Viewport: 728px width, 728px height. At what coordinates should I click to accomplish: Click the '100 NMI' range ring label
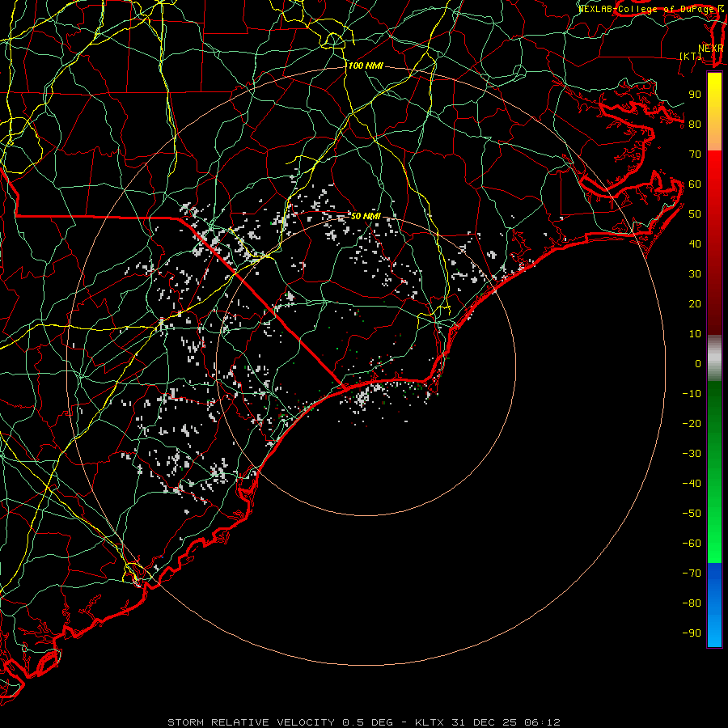366,66
